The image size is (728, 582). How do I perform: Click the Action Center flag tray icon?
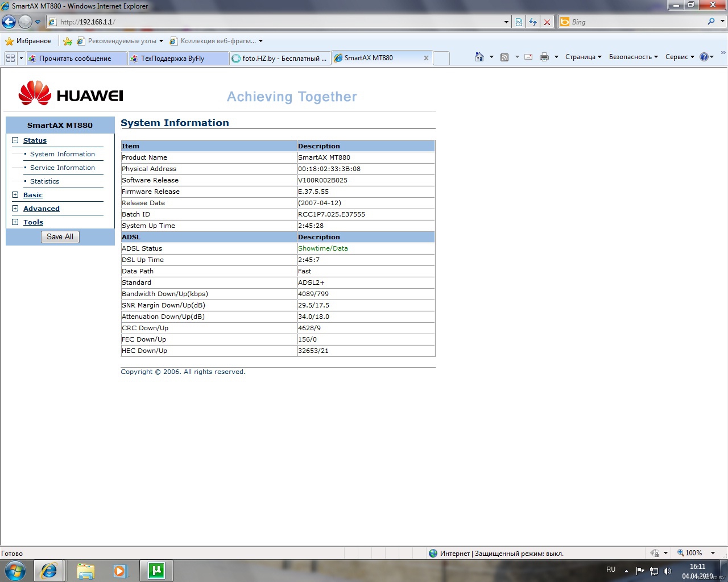pyautogui.click(x=640, y=571)
